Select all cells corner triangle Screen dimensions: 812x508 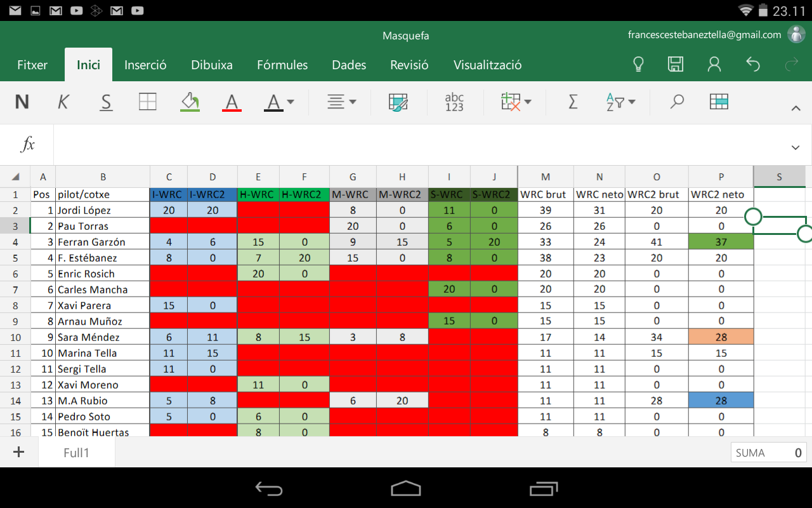coord(15,177)
